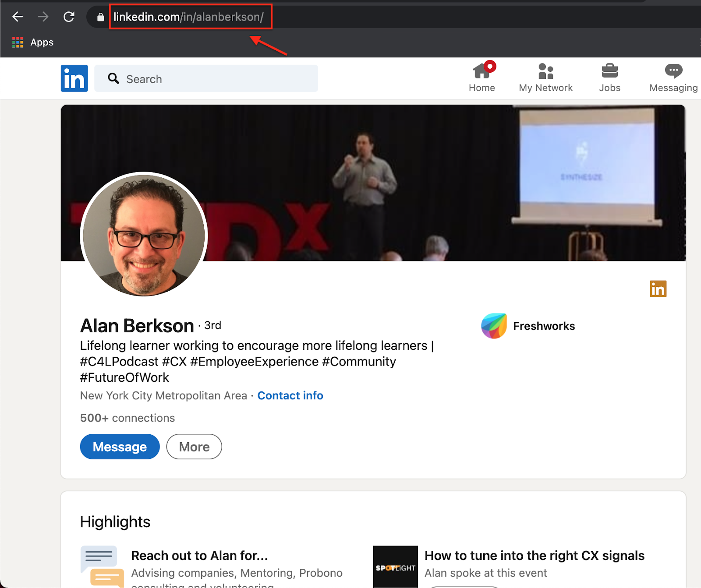701x588 pixels.
Task: Click the browser forward arrow
Action: pyautogui.click(x=43, y=17)
